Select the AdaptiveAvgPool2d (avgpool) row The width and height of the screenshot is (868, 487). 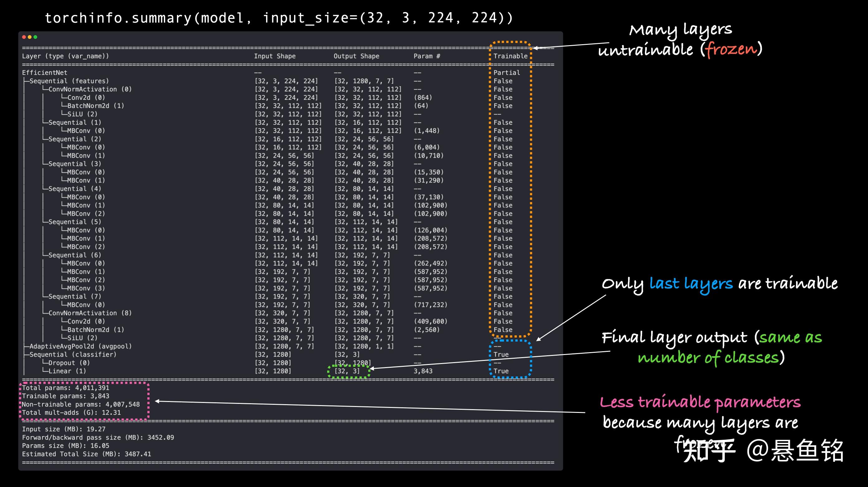(x=80, y=346)
